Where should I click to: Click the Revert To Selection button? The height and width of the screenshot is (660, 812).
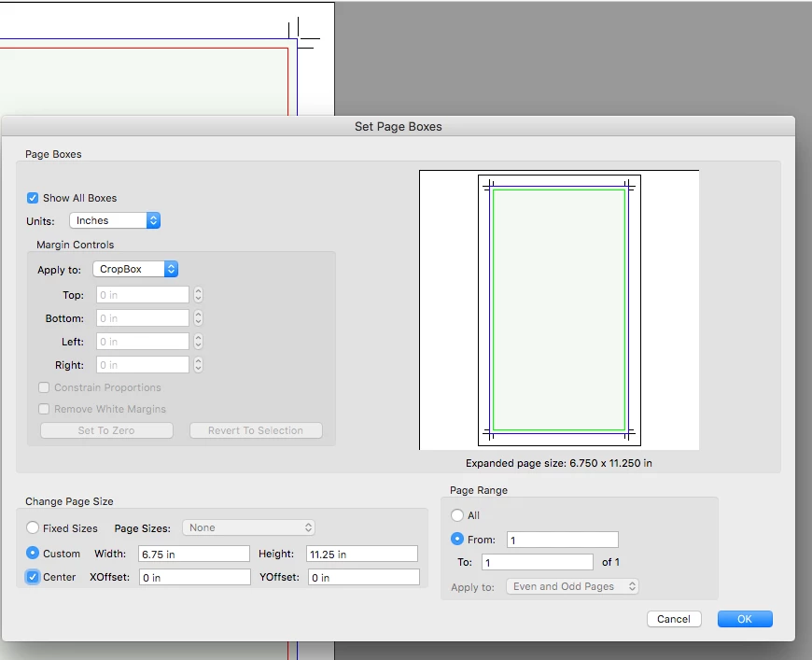click(256, 430)
